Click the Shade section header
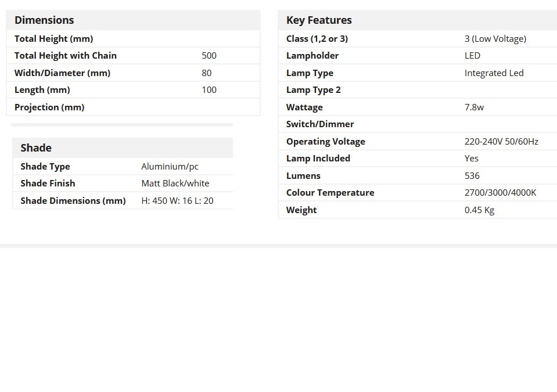This screenshot has width=557, height=392. click(36, 148)
